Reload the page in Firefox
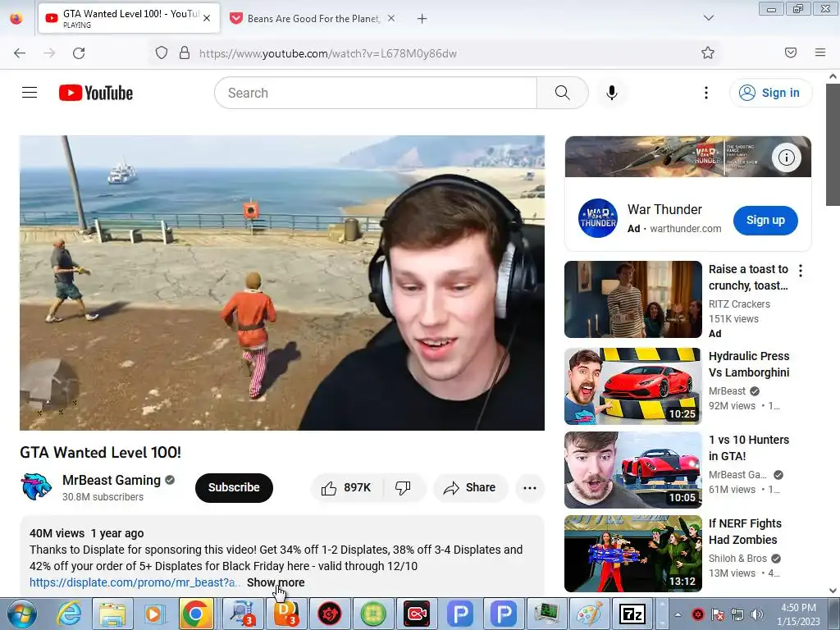 [79, 53]
